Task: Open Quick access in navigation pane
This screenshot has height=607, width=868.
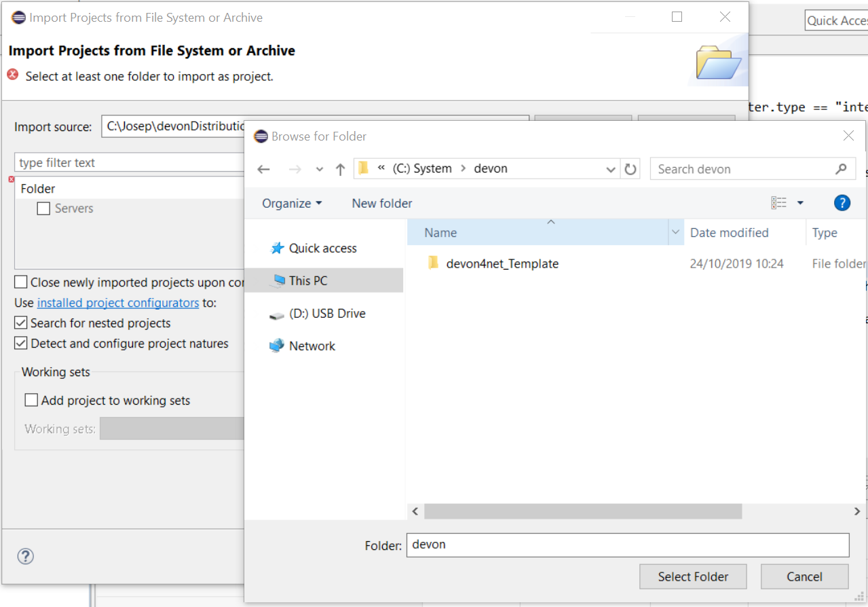Action: tap(322, 249)
